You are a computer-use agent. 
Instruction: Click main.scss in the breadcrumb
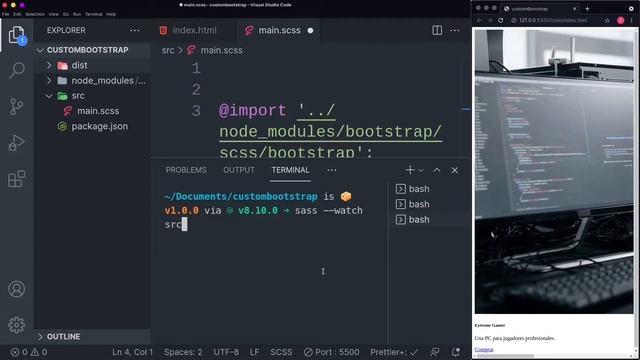[x=222, y=50]
